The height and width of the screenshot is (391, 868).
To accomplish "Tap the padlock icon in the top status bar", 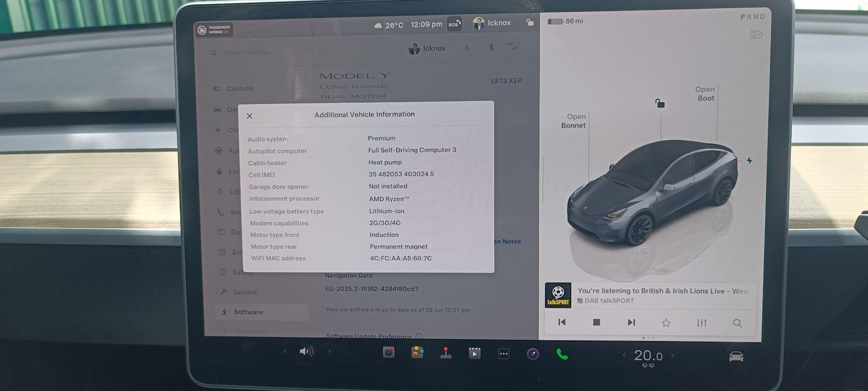I will pyautogui.click(x=529, y=23).
